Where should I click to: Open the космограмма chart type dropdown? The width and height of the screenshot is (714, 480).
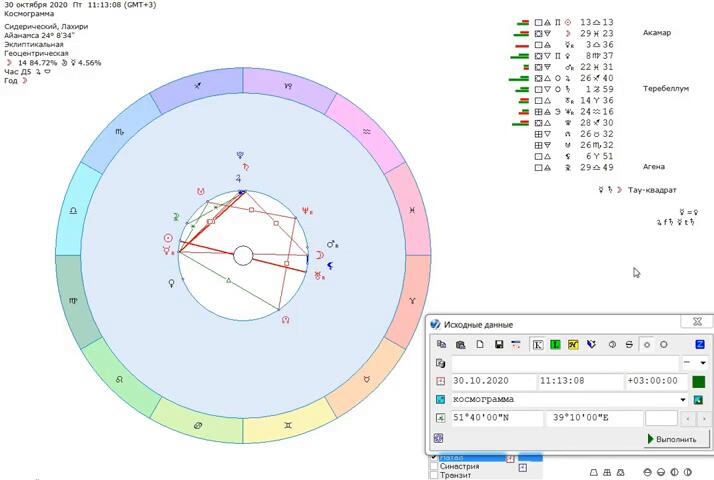(683, 400)
